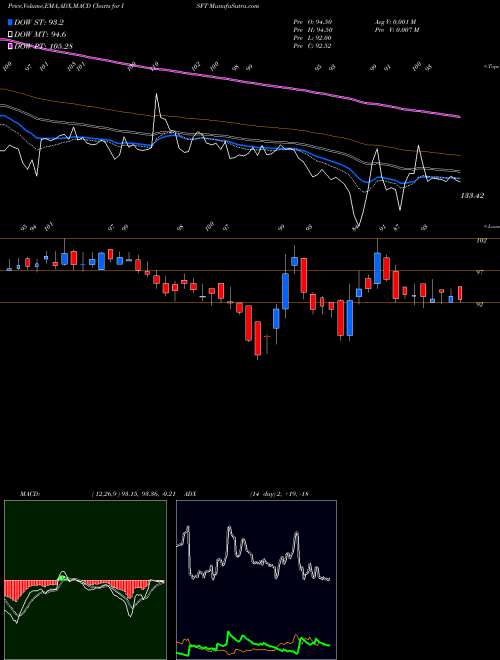Screen dimensions: 500x660
Task: Click the 'MunafaSutra.com' title text
Action: pyautogui.click(x=235, y=6)
